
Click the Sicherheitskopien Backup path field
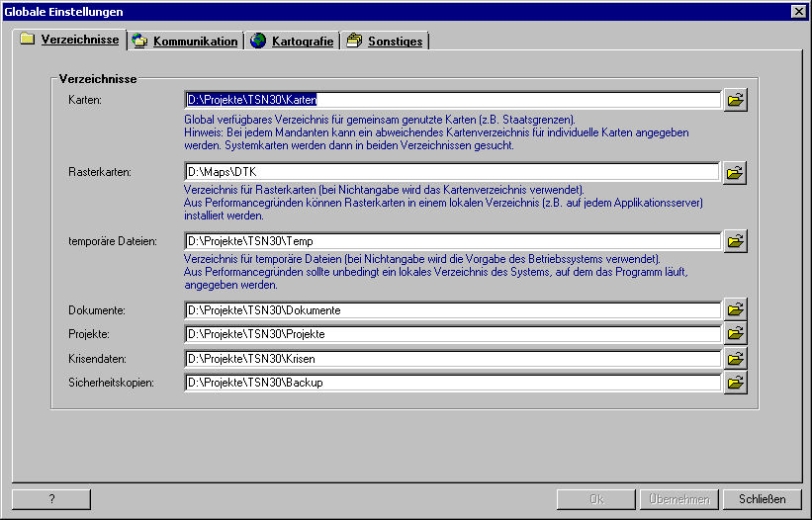tap(453, 383)
